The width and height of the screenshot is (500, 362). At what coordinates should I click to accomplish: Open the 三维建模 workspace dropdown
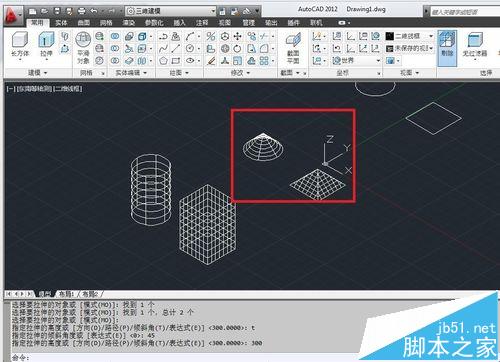171,11
